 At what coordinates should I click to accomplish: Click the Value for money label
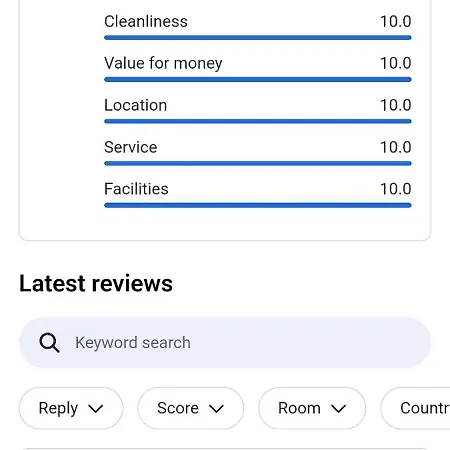click(163, 63)
